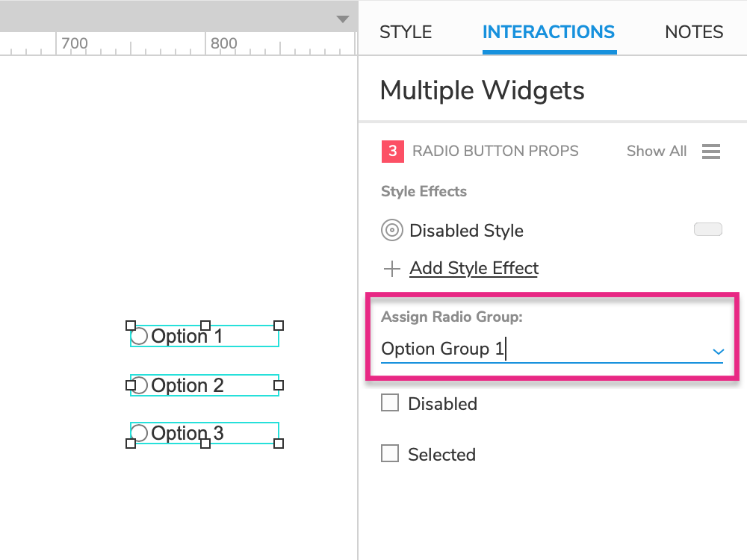Switch to the STYLE tab
Screen dimensions: 747x560
click(406, 32)
